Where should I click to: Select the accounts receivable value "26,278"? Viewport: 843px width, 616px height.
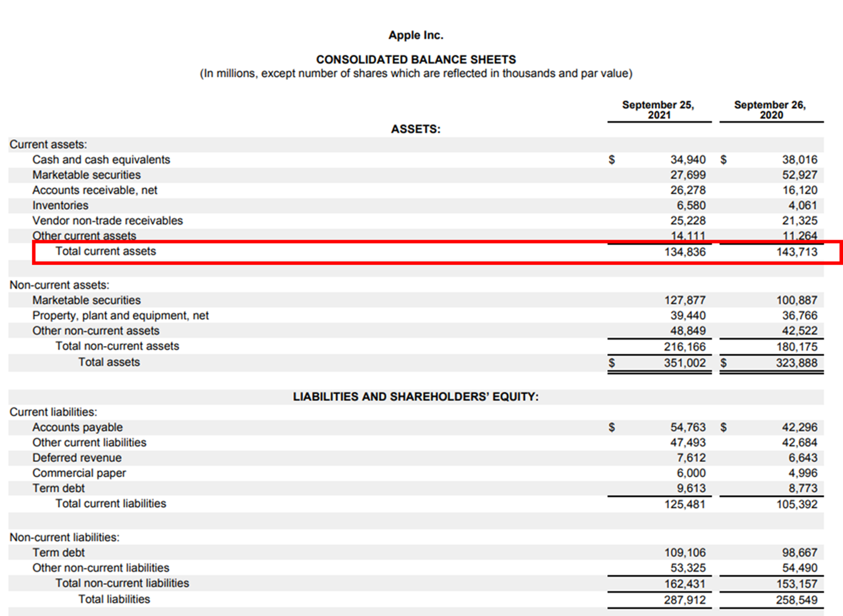coord(688,190)
